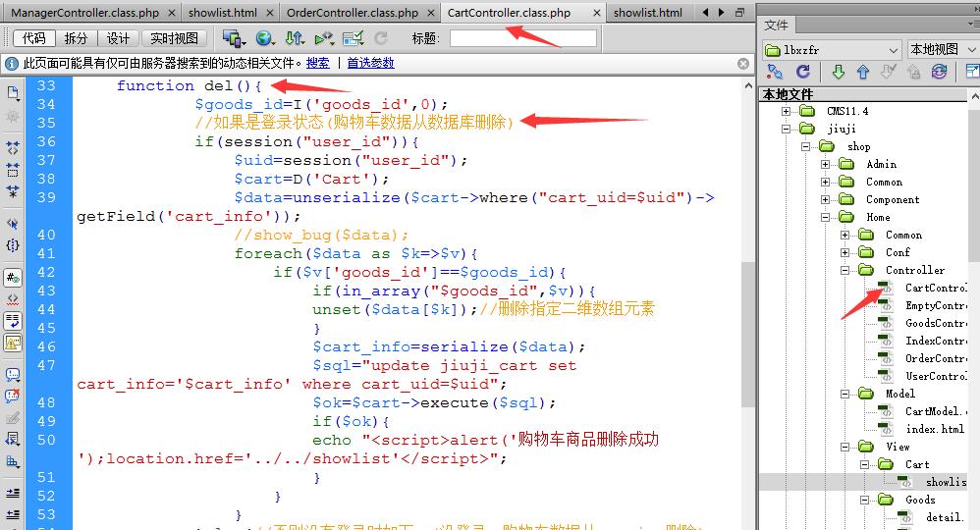Open the lbxzfr site dropdown
This screenshot has width=980, height=530.
click(x=832, y=50)
